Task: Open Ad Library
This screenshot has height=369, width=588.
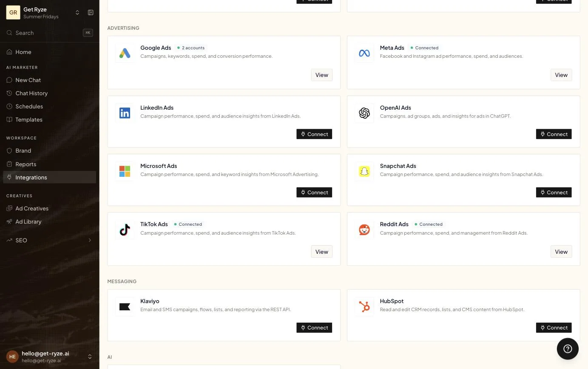Action: (49, 221)
